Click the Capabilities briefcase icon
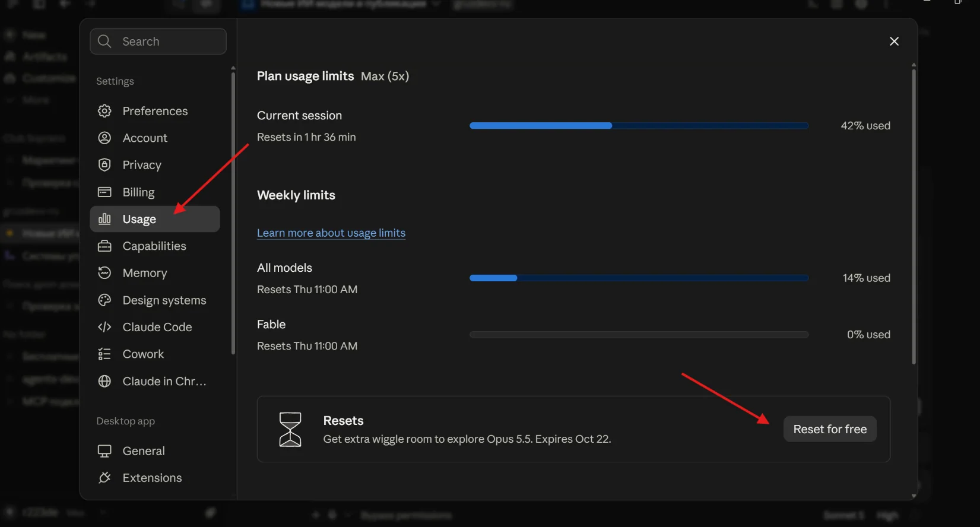 pos(104,246)
